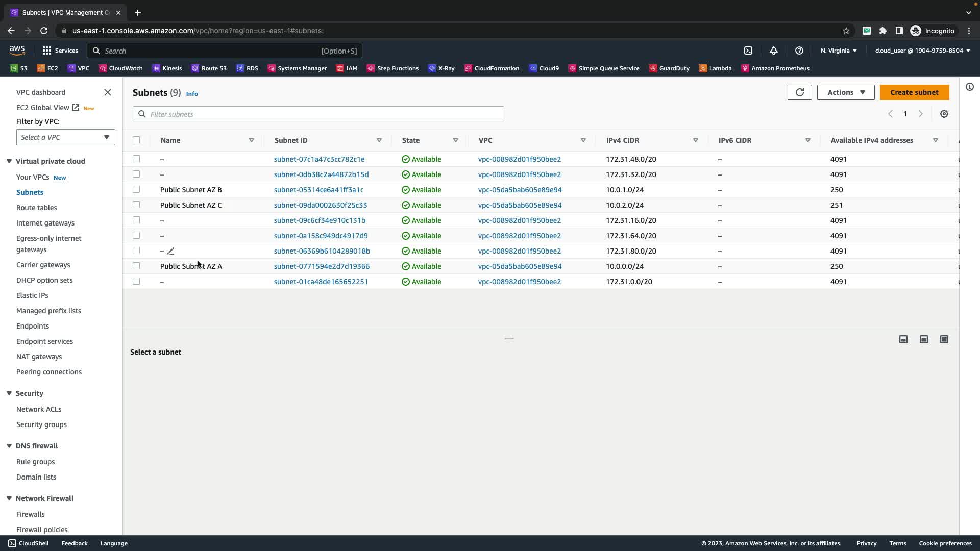
Task: Open table preferences gear icon
Action: coord(944,114)
